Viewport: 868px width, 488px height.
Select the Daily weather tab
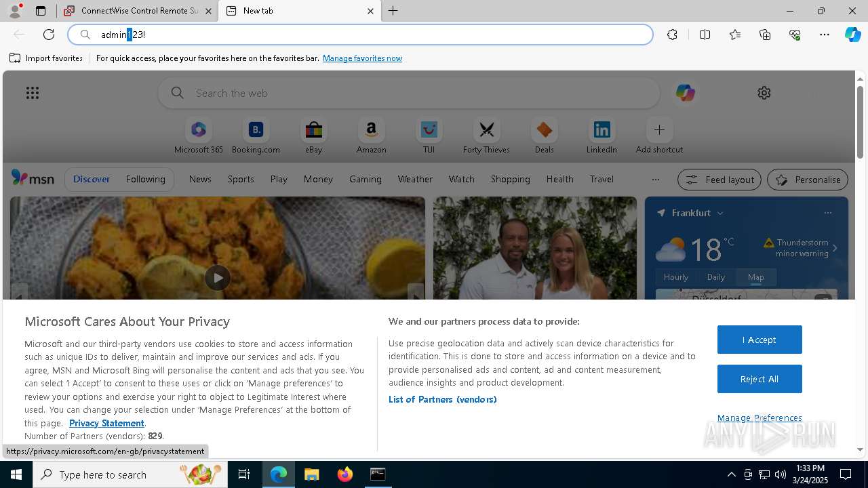click(x=716, y=277)
